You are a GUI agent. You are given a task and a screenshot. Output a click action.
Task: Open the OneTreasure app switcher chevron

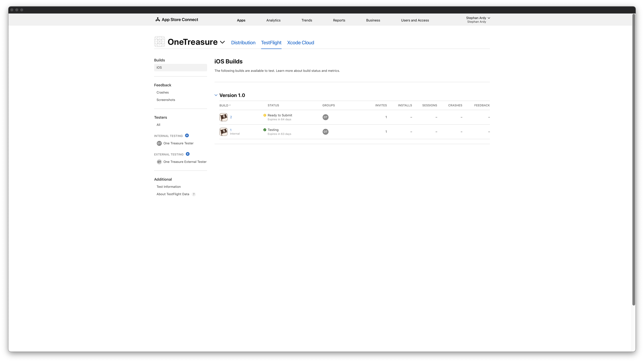click(x=222, y=42)
